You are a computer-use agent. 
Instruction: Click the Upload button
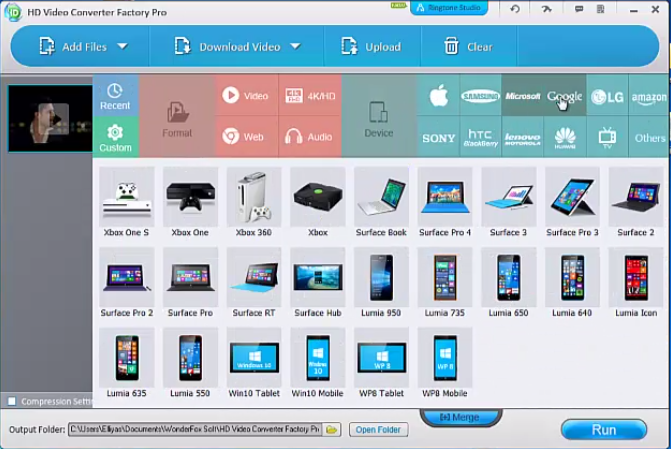coord(371,46)
